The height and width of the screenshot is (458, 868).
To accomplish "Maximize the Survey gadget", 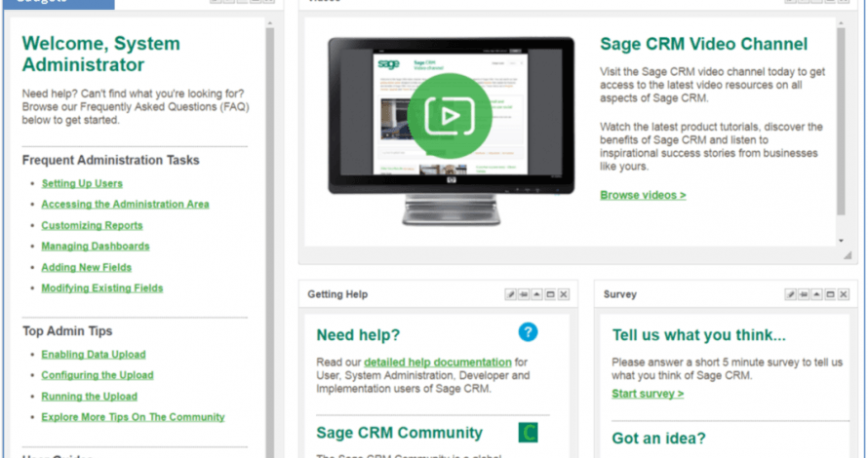I will tap(830, 294).
